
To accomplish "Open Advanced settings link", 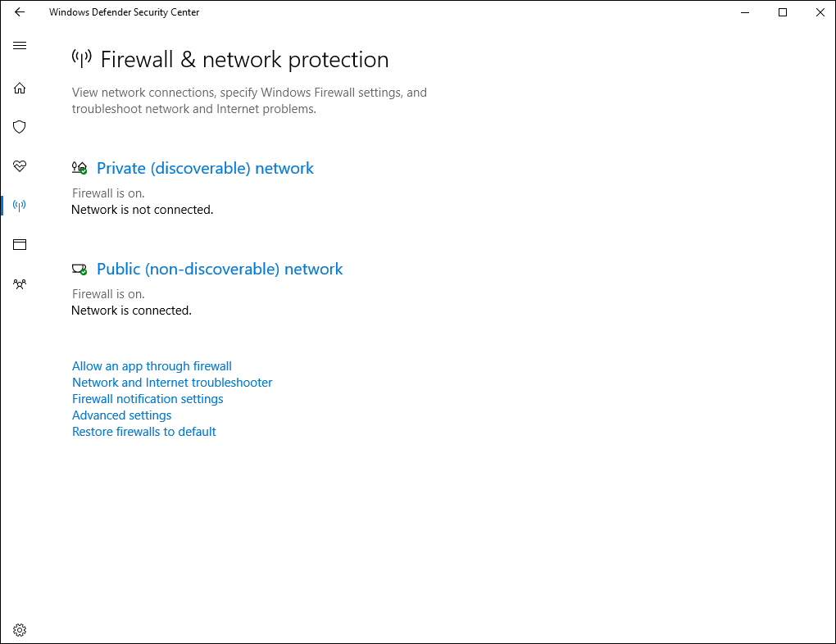I will 121,415.
